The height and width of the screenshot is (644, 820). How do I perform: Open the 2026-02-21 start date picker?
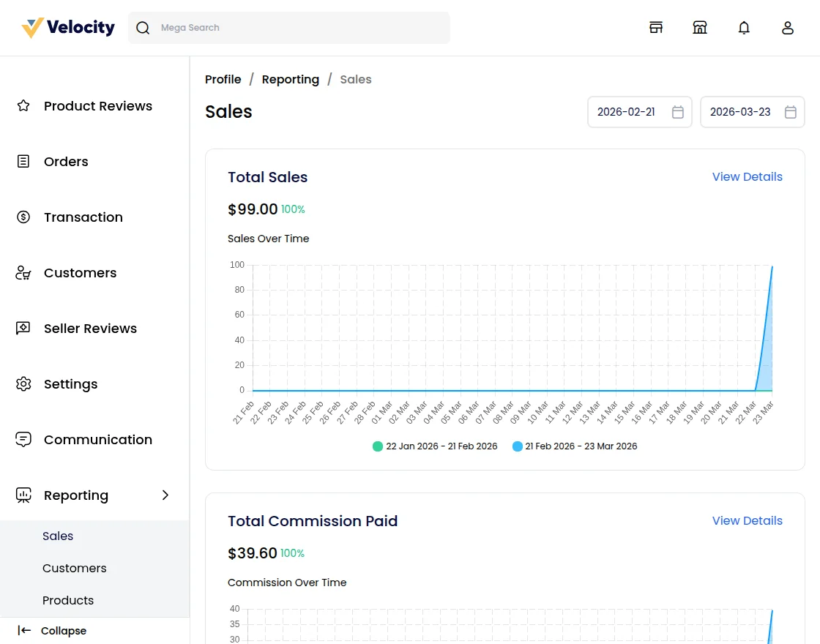point(677,112)
